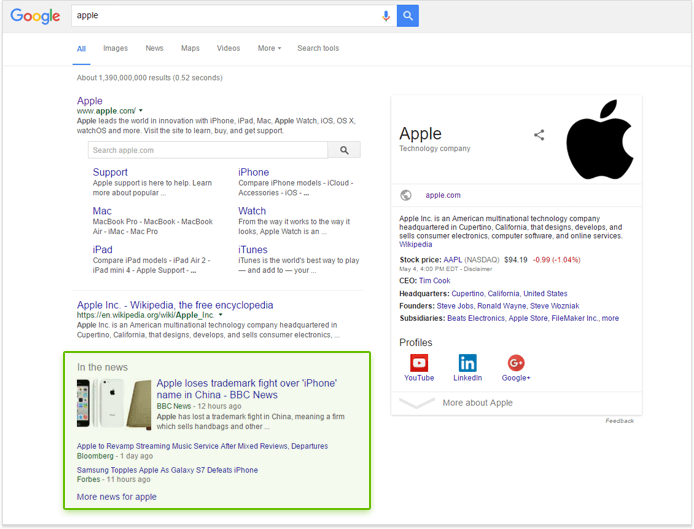Select the All tab
The height and width of the screenshot is (529, 694).
[81, 49]
